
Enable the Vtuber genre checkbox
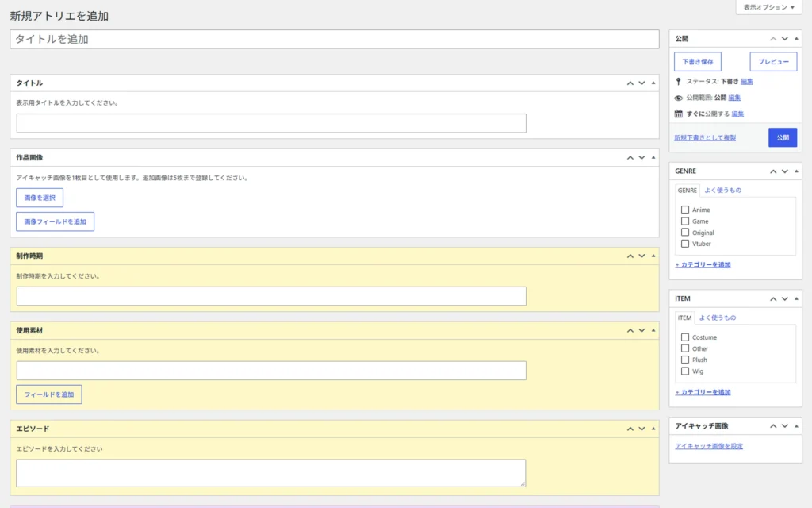685,244
